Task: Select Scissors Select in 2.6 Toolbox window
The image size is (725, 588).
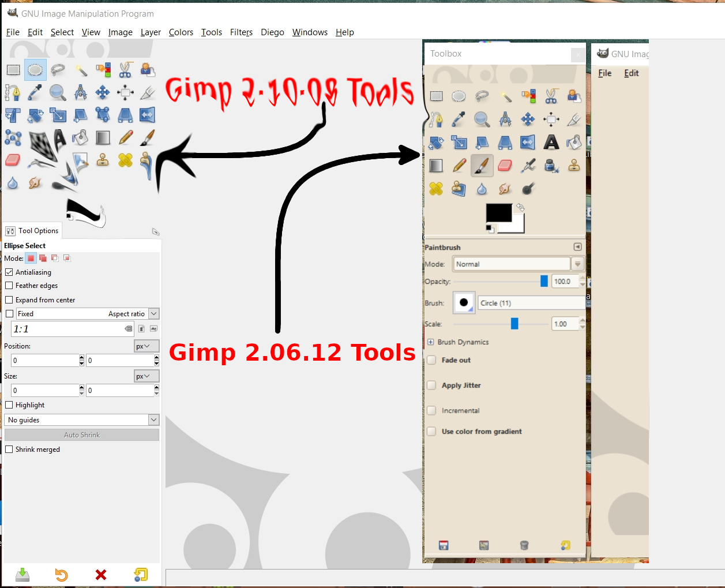Action: click(x=551, y=96)
